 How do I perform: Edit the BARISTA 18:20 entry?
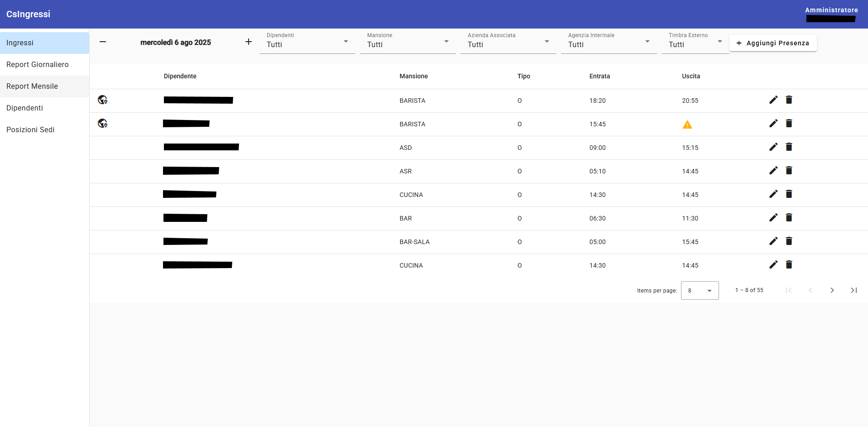coord(773,100)
